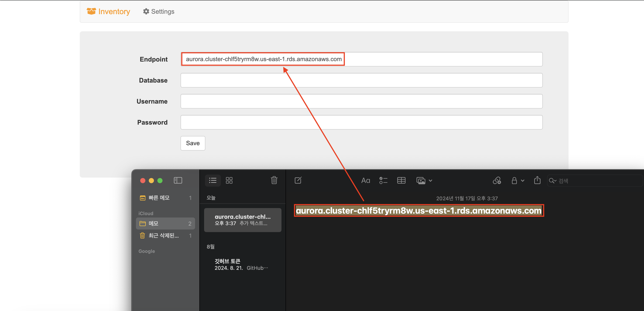
Task: Expand the lock note dropdown
Action: pos(522,181)
